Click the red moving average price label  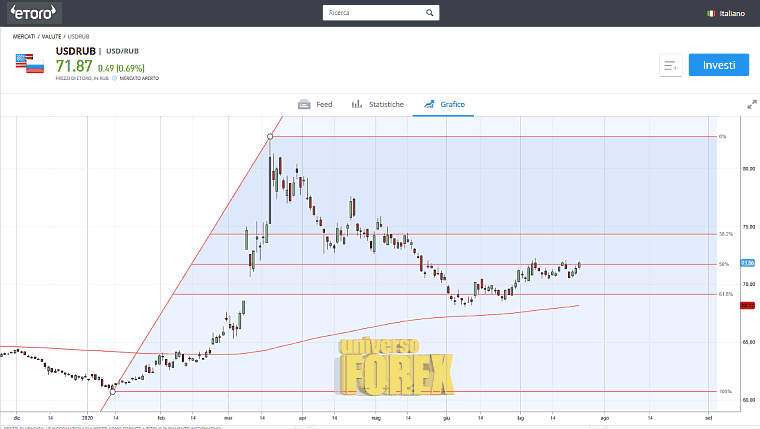(x=746, y=306)
